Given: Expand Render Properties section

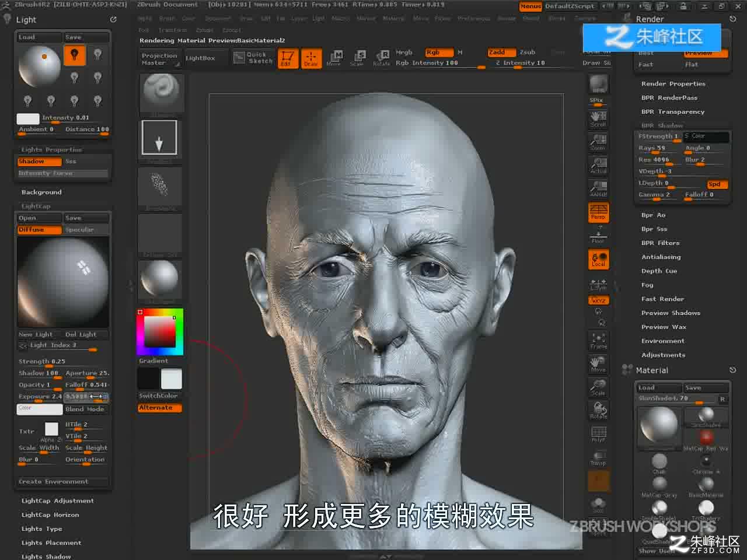Looking at the screenshot, I should click(x=673, y=84).
